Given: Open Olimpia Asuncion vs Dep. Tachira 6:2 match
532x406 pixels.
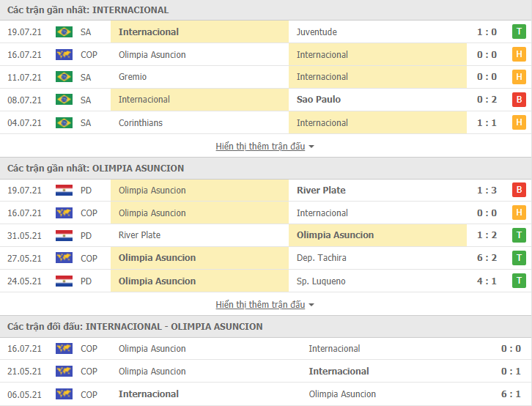Looking at the screenshot, I should click(266, 258).
